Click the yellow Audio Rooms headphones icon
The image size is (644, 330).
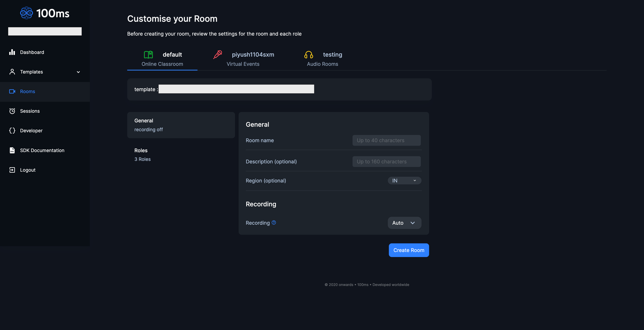[308, 54]
